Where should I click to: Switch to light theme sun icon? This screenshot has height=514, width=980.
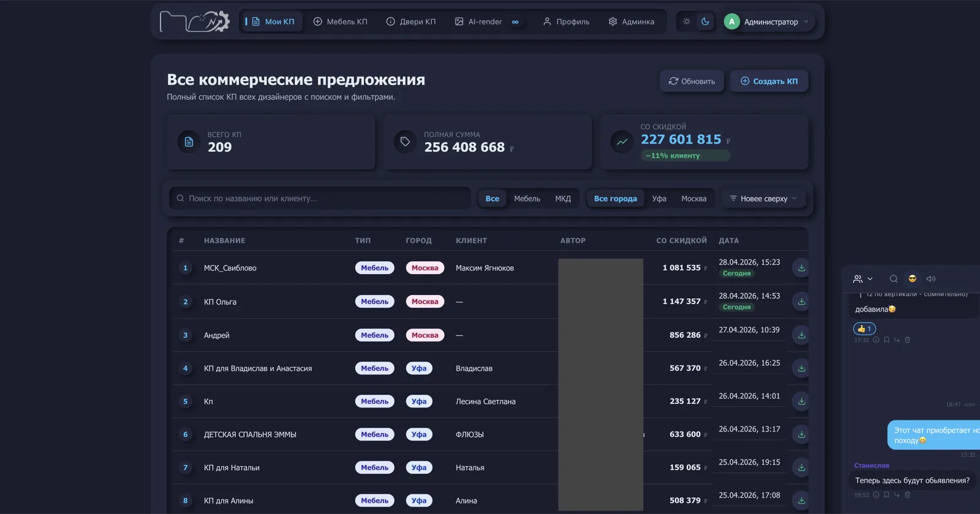click(687, 21)
